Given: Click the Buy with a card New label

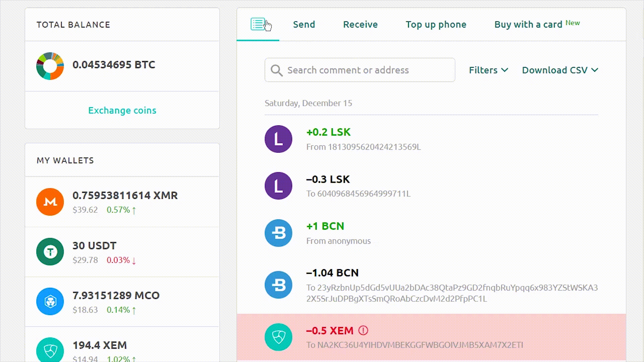Looking at the screenshot, I should coord(537,24).
